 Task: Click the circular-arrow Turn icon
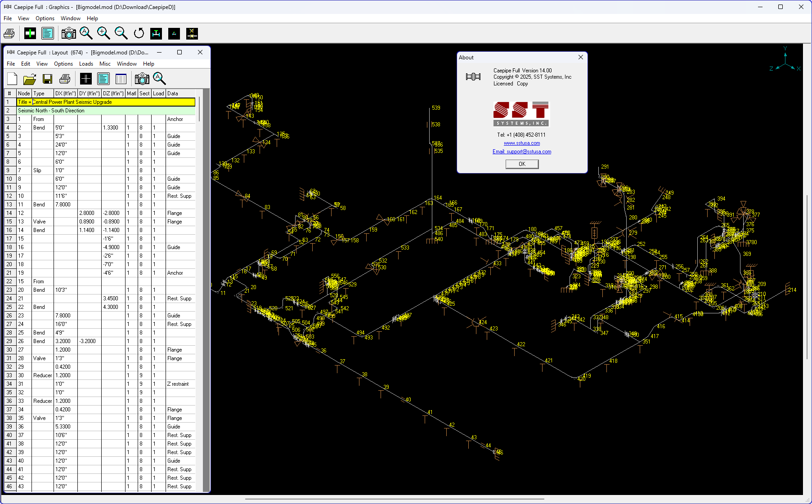pos(139,34)
